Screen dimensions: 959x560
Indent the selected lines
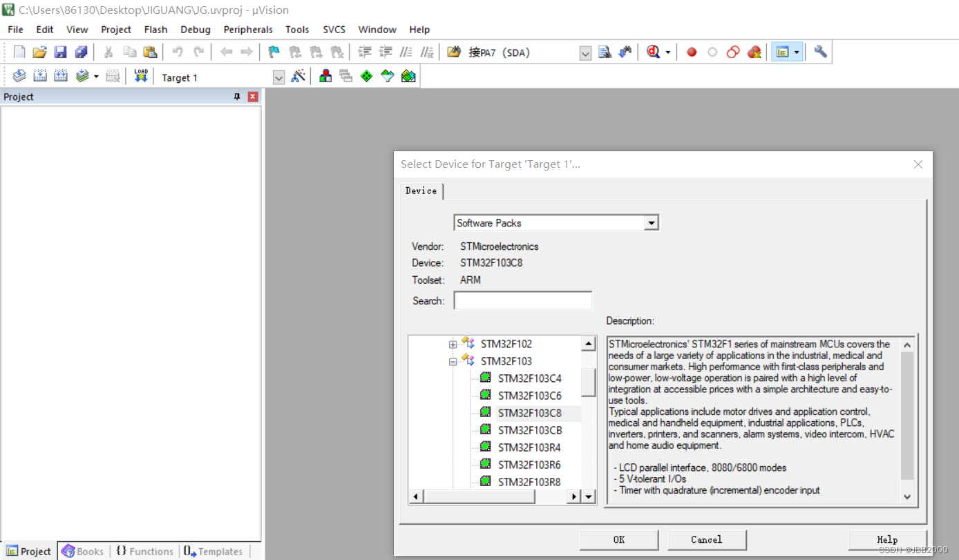click(365, 52)
